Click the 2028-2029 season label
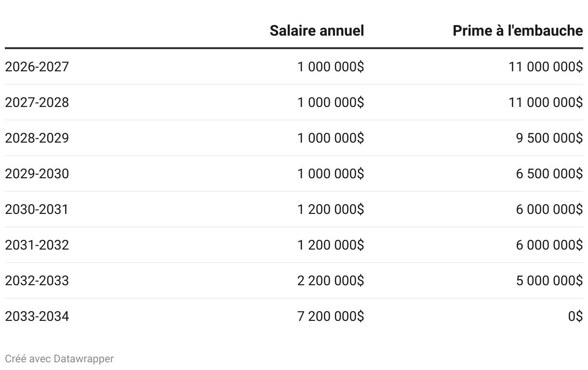 coord(37,138)
